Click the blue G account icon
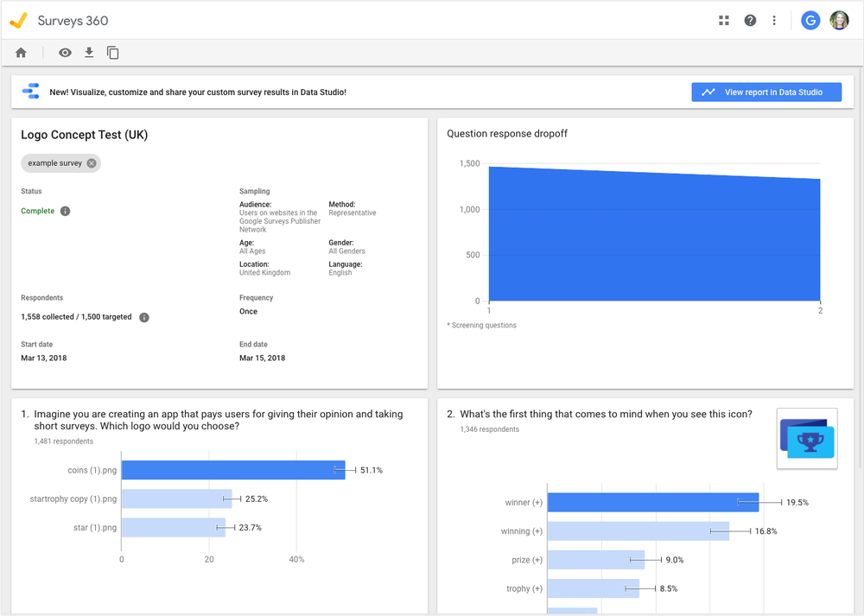Viewport: 864px width, 616px height. [x=810, y=21]
